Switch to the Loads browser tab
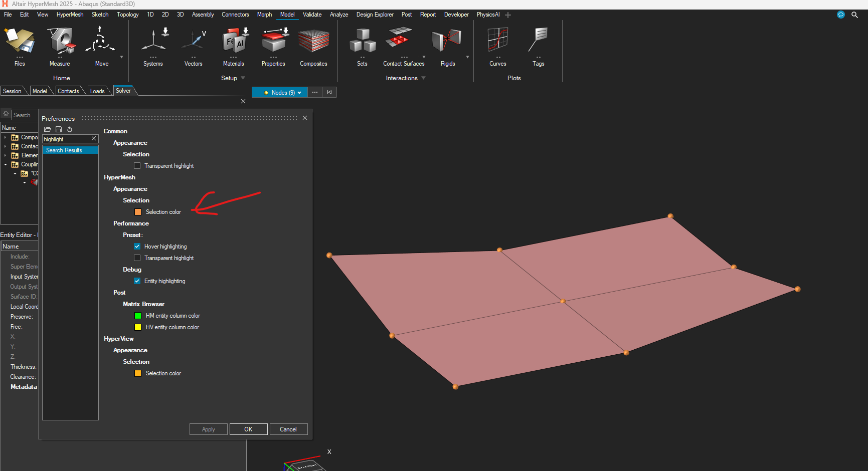This screenshot has width=868, height=471. 97,91
